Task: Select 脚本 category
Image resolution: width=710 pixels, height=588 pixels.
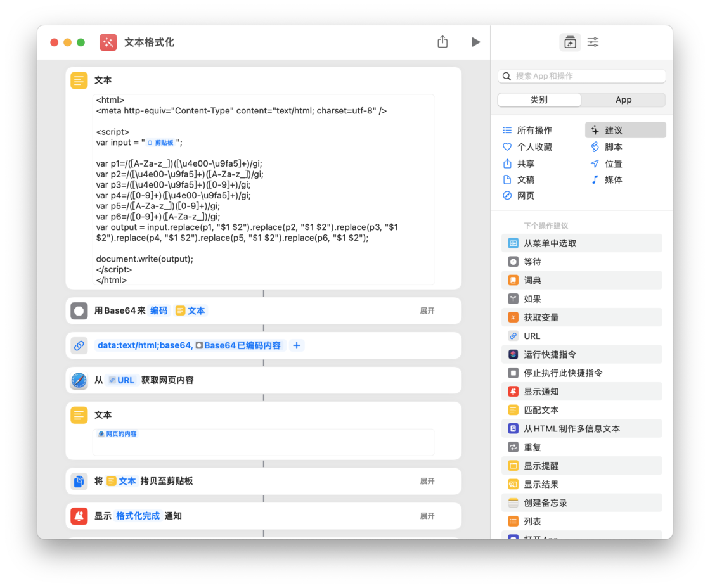Action: point(607,147)
